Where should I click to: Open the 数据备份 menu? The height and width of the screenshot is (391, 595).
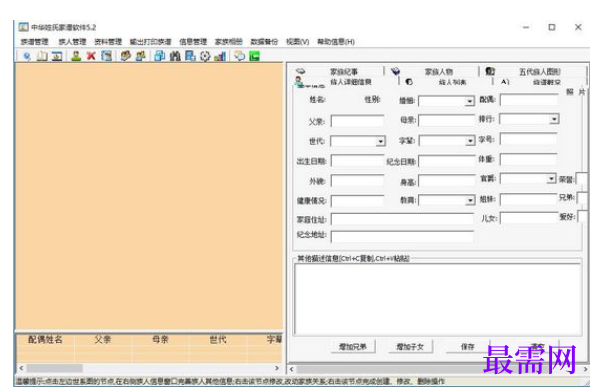coord(264,42)
